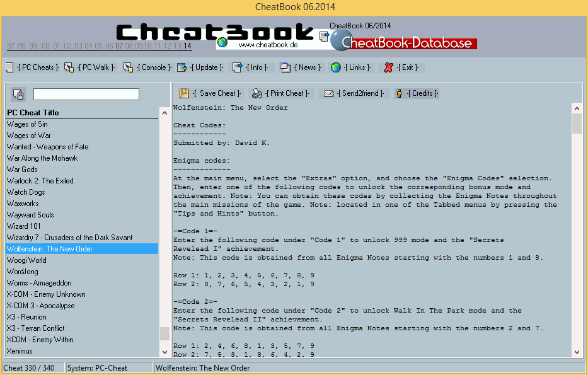The width and height of the screenshot is (588, 375).
Task: Click the PC Cheat Title column header
Action: [82, 112]
